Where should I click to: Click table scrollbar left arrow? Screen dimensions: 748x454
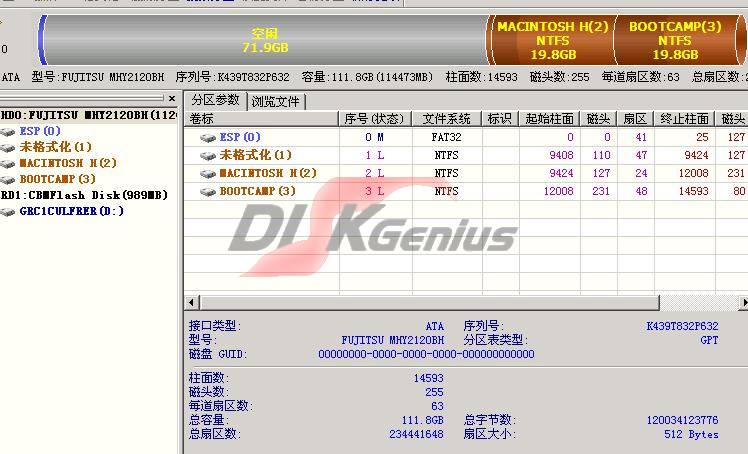tap(191, 302)
